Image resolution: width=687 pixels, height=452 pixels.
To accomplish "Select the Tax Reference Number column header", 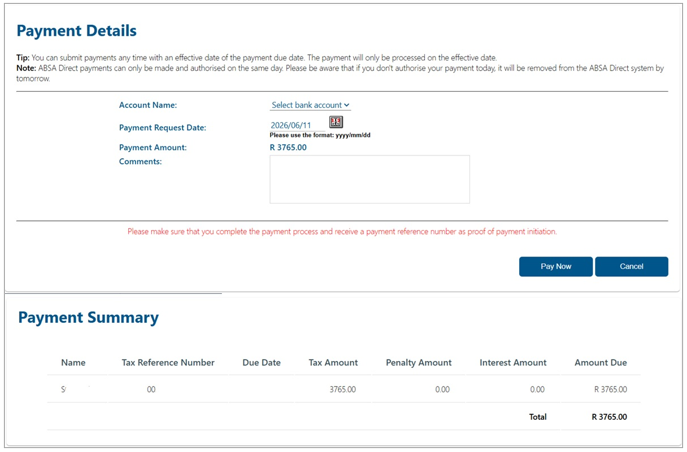I will (x=168, y=363).
